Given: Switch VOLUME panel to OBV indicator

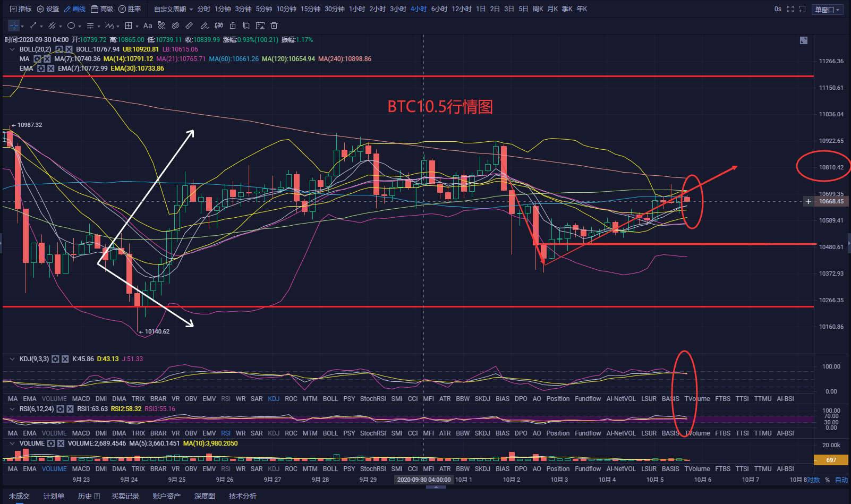Looking at the screenshot, I should click(191, 469).
